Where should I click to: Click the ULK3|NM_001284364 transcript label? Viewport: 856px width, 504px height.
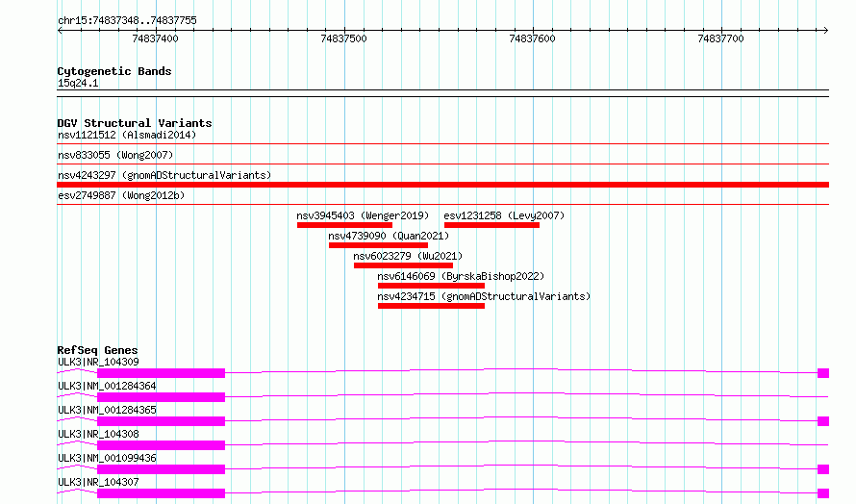pyautogui.click(x=107, y=386)
